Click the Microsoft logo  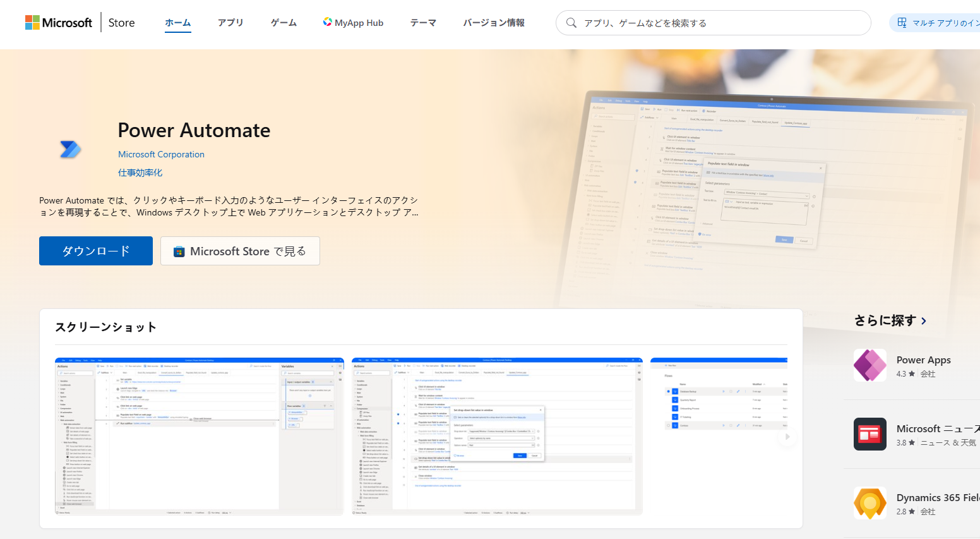point(59,23)
